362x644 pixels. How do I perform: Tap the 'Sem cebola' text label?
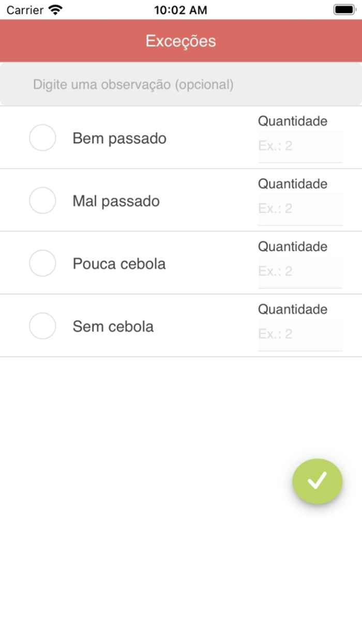pyautogui.click(x=113, y=327)
